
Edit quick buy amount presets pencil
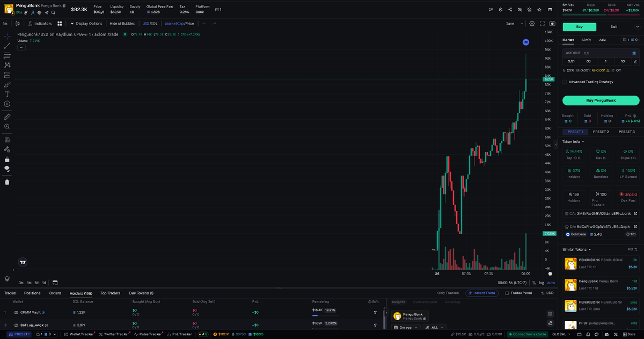coord(635,61)
